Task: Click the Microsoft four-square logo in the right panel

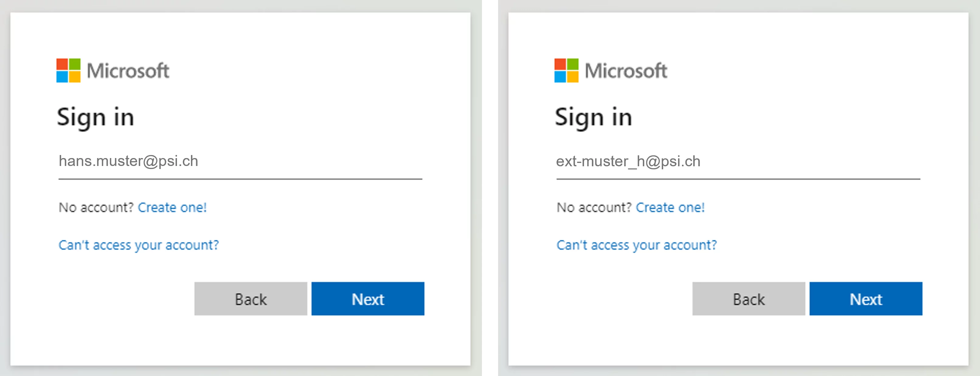Action: point(566,70)
